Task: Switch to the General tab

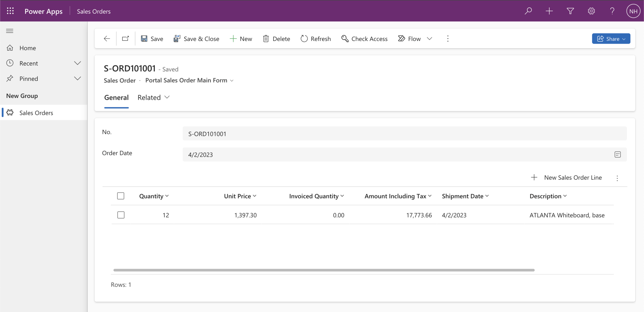Action: (116, 97)
